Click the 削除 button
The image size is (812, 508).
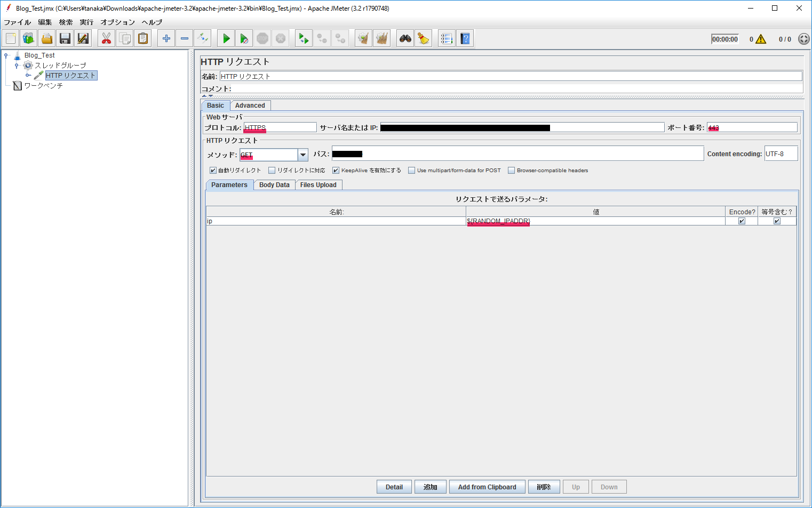coord(544,487)
